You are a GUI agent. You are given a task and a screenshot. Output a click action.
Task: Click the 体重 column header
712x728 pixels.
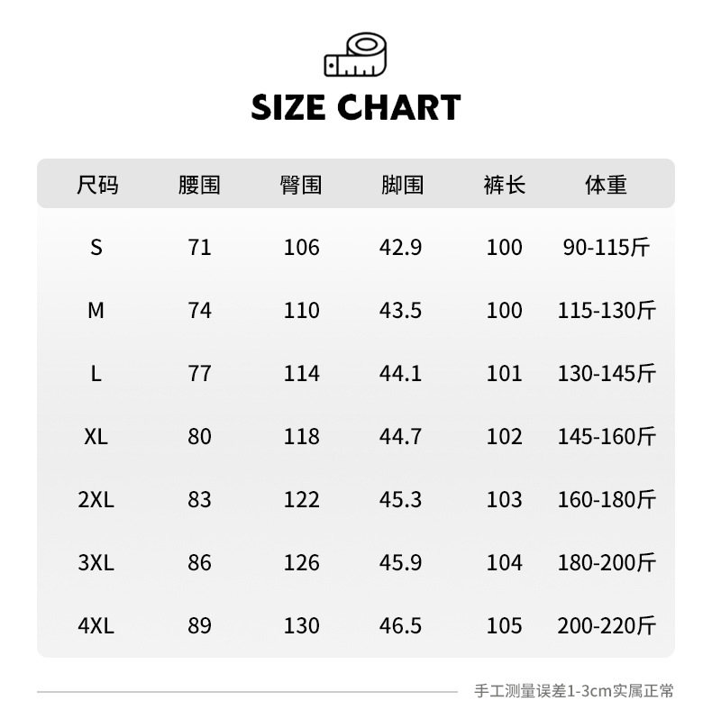[606, 185]
